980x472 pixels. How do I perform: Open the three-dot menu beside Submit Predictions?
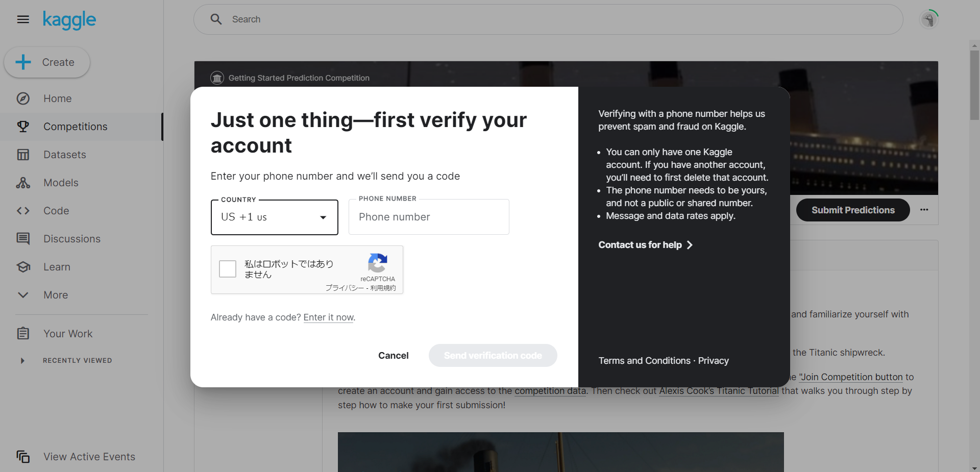point(924,210)
